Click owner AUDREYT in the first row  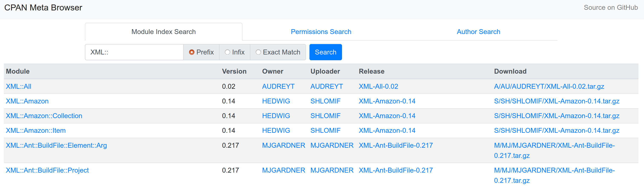point(278,86)
